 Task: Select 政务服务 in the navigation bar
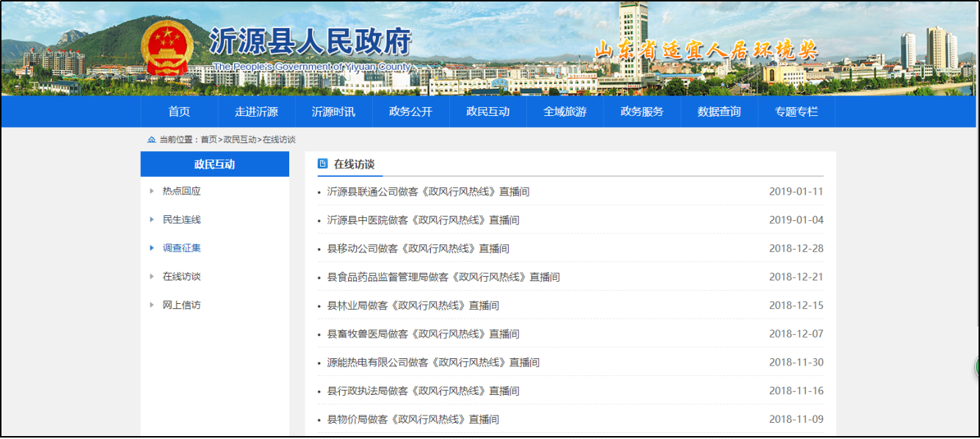[642, 112]
